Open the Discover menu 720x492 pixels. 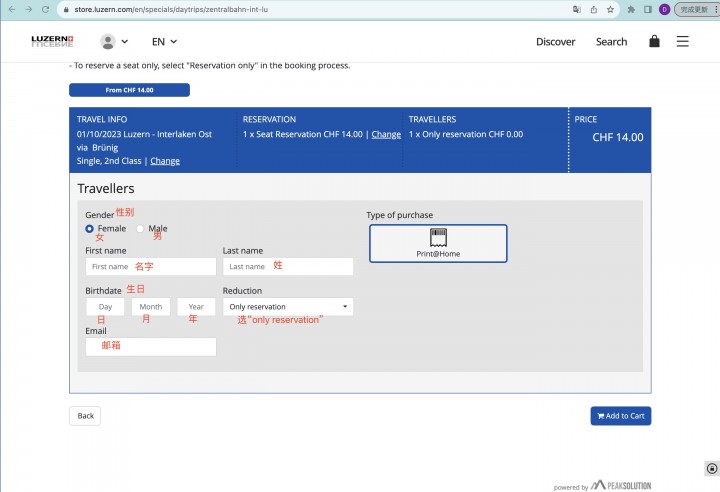556,42
